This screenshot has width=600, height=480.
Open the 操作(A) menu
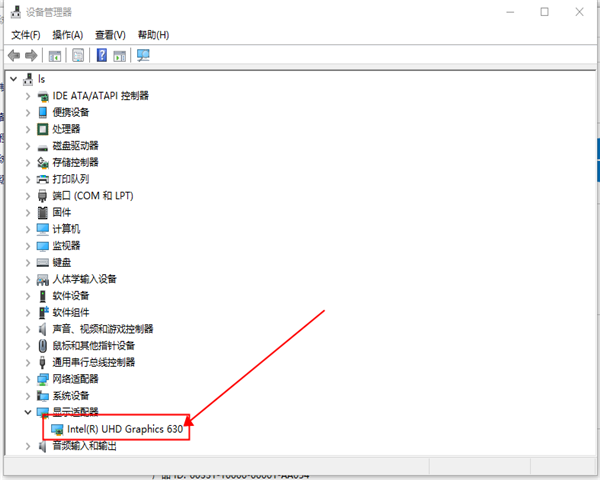coord(67,35)
